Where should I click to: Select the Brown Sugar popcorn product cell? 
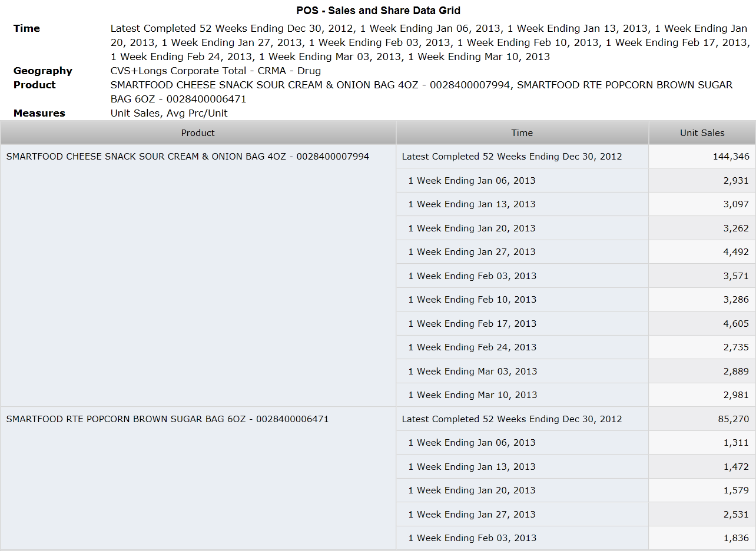pyautogui.click(x=198, y=478)
